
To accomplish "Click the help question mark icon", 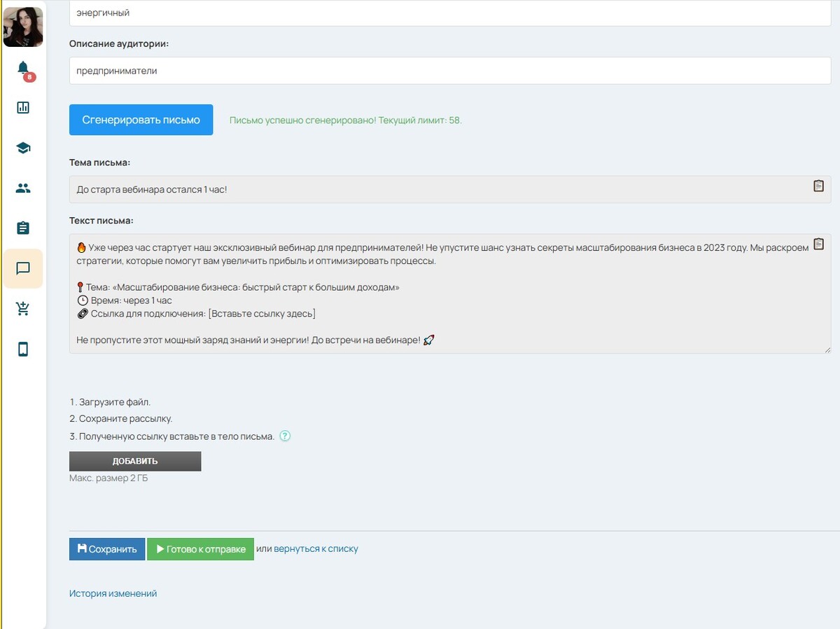I will pyautogui.click(x=285, y=436).
